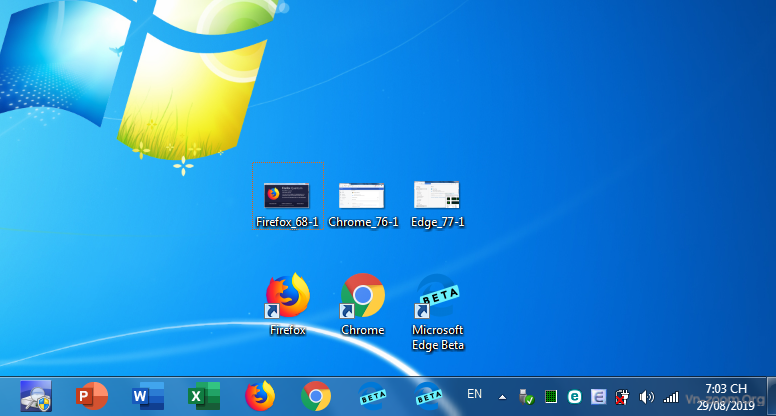This screenshot has height=416, width=776.
Task: Launch Word from the taskbar
Action: [x=148, y=396]
